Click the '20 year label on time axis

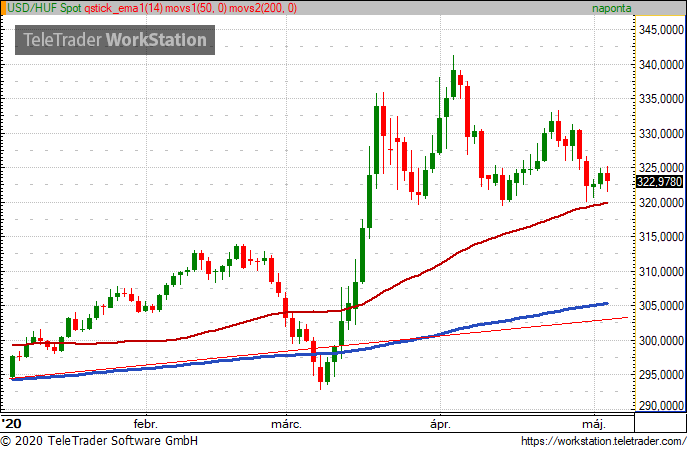[11, 424]
